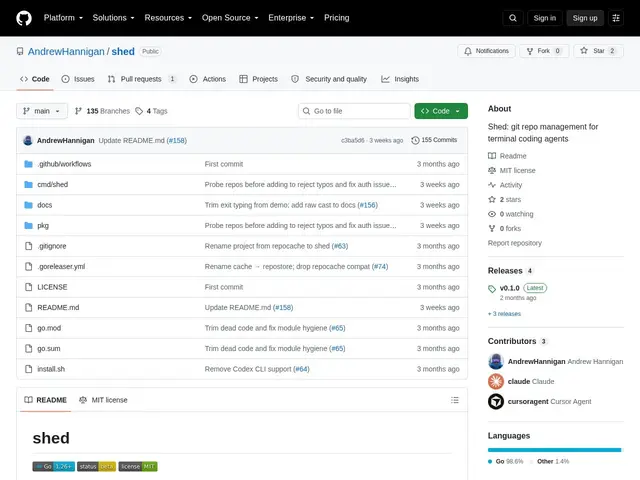Click the license MIT badge
Screen dimensions: 640x480
click(138, 467)
